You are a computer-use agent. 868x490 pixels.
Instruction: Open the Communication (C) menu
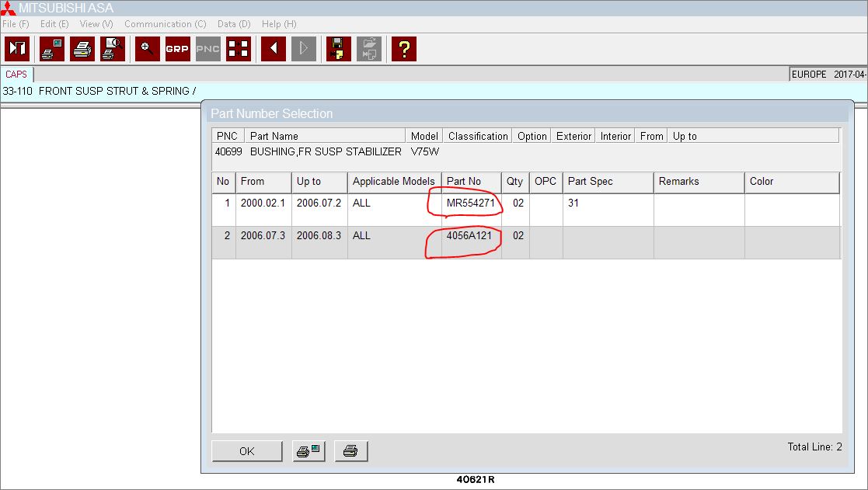165,24
